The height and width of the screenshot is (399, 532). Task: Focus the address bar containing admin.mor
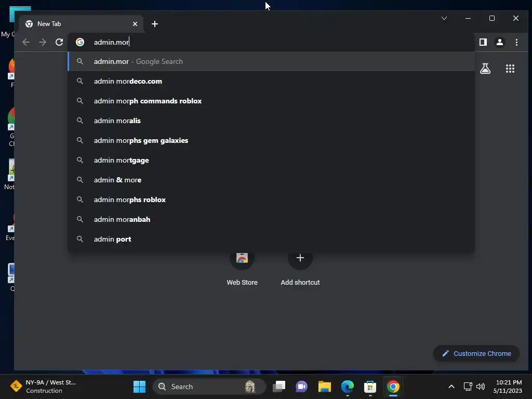[x=271, y=42]
